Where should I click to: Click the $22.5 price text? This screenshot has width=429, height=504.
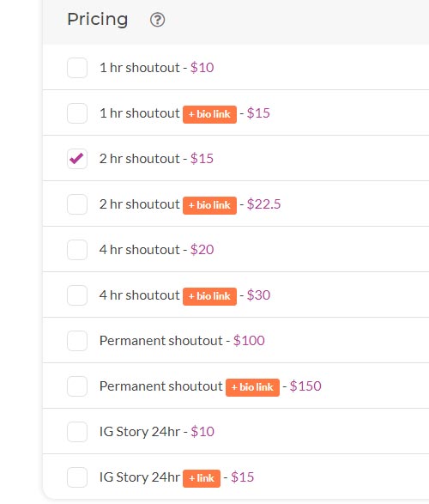coord(263,204)
